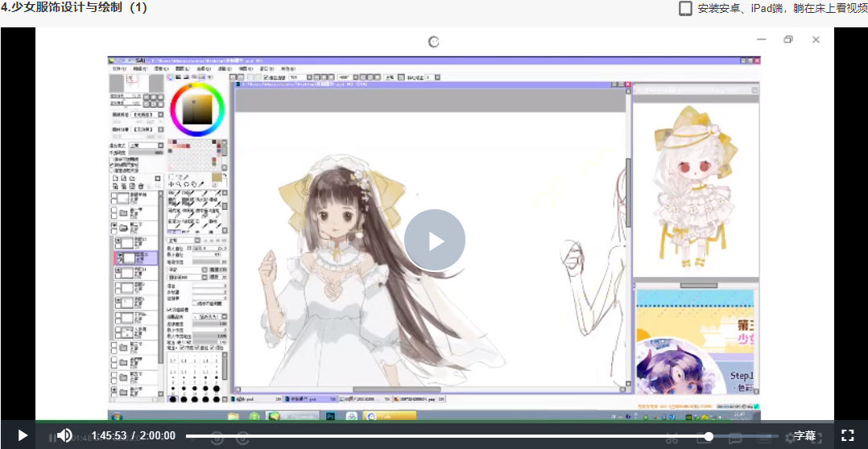This screenshot has height=449, width=868.
Task: Open the 滤镜 menu in SAI
Action: point(225,68)
